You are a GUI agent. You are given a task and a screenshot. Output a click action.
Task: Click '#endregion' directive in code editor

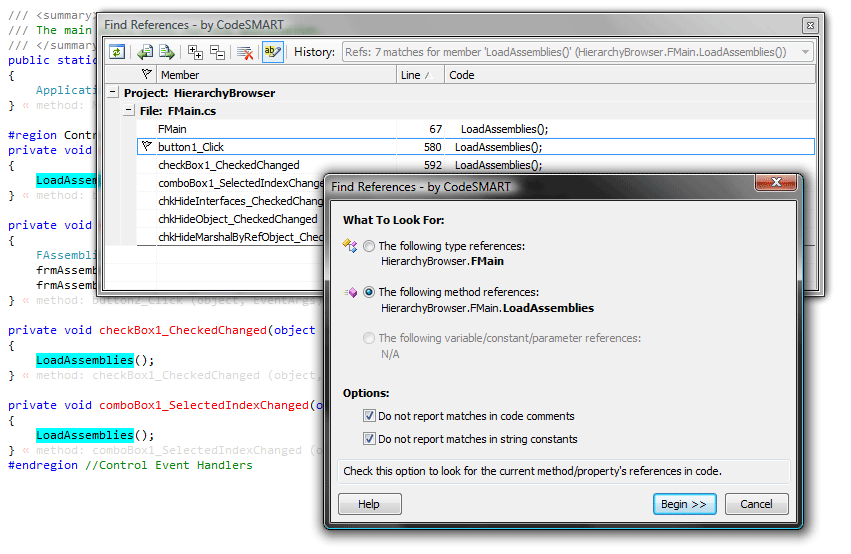click(43, 466)
